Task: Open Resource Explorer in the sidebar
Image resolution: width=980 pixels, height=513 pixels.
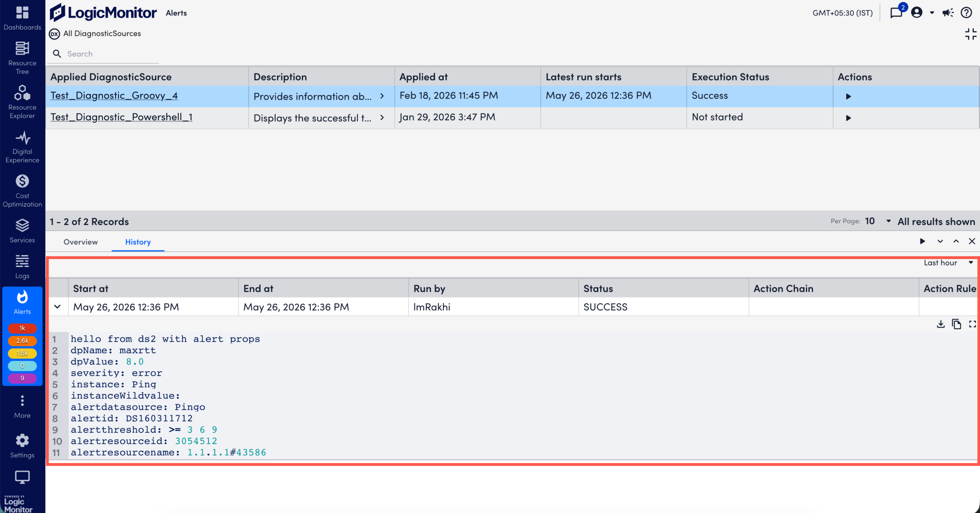Action: (x=22, y=102)
